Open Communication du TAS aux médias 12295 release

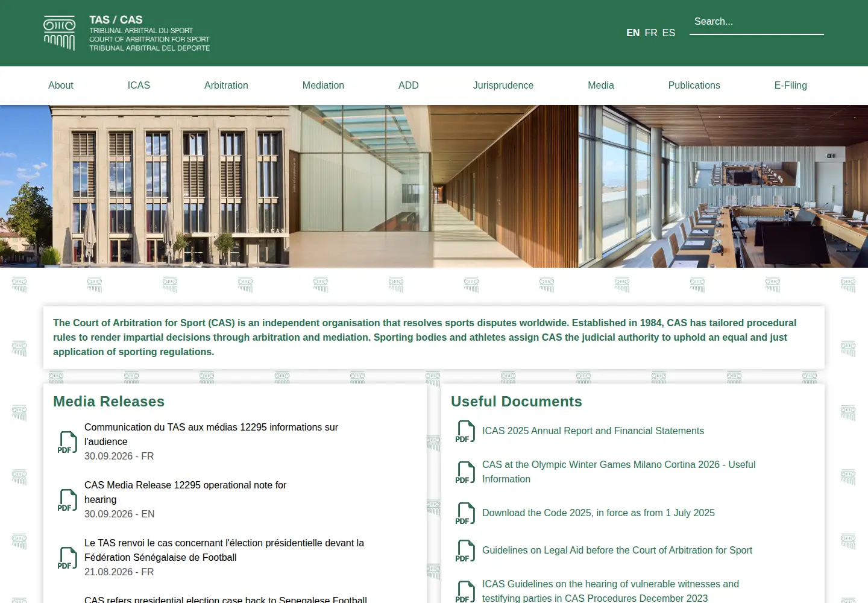click(x=211, y=434)
